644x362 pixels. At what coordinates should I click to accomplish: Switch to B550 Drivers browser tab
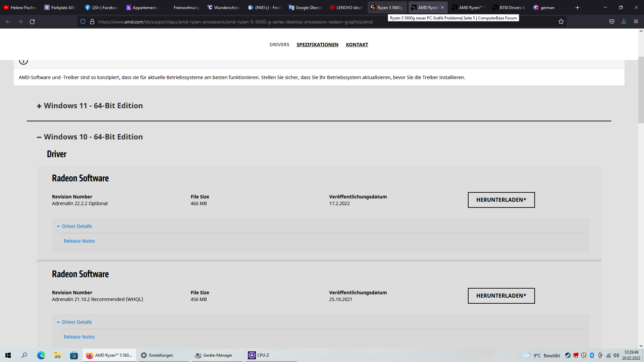tap(509, 7)
